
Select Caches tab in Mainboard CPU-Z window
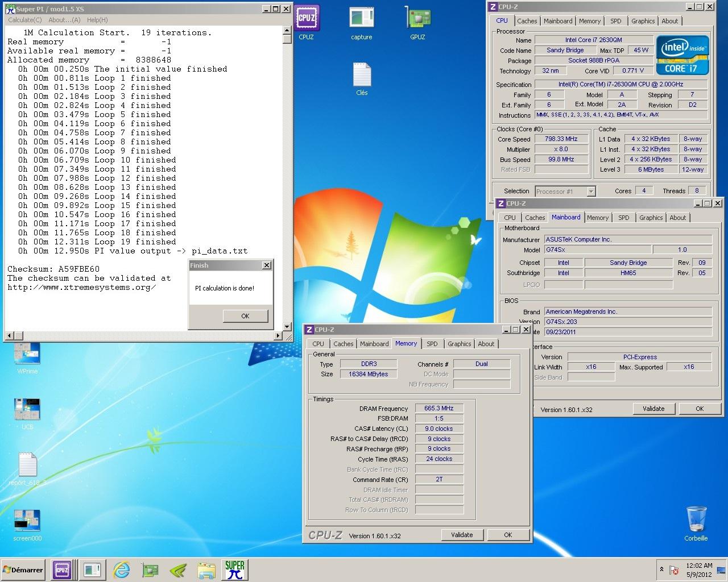pyautogui.click(x=535, y=218)
